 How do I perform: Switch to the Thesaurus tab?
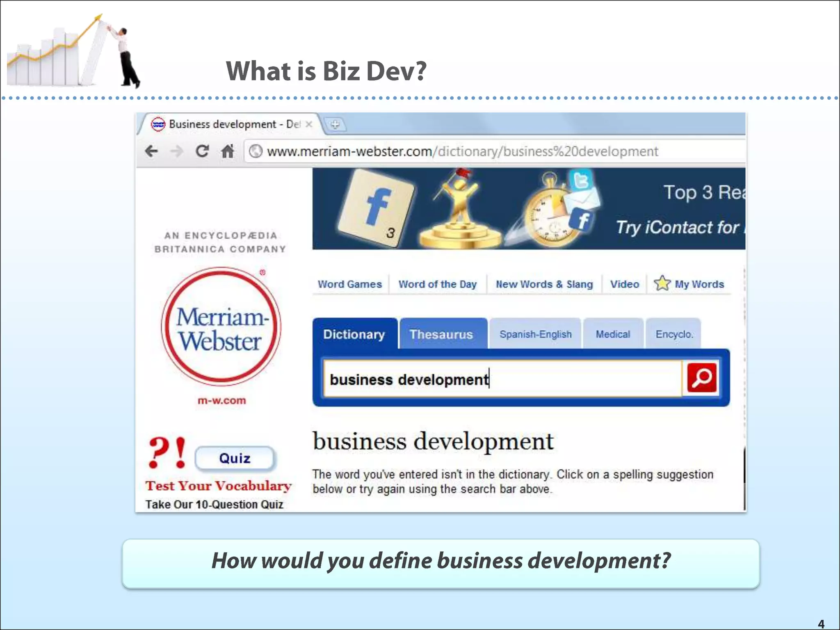[441, 334]
